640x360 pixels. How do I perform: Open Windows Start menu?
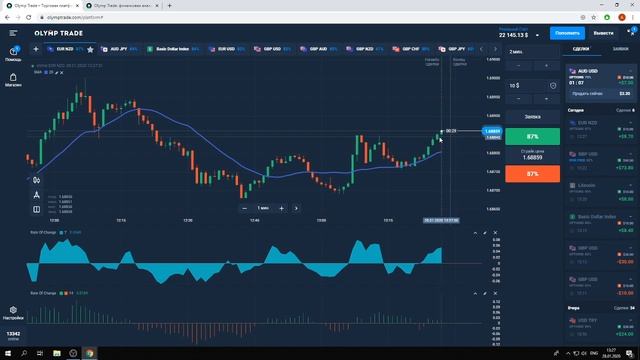pos(7,353)
